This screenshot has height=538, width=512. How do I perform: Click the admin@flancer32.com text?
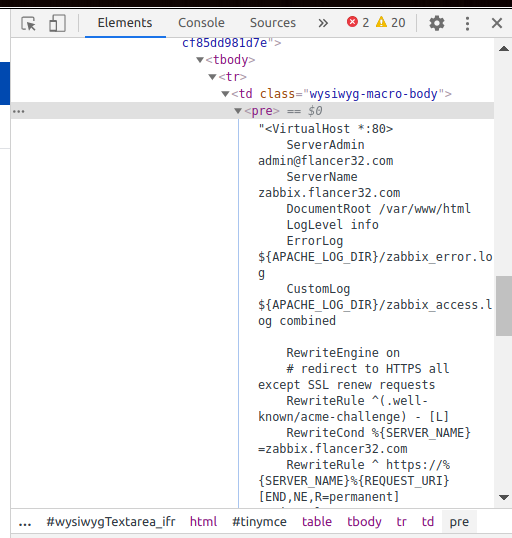click(326, 161)
